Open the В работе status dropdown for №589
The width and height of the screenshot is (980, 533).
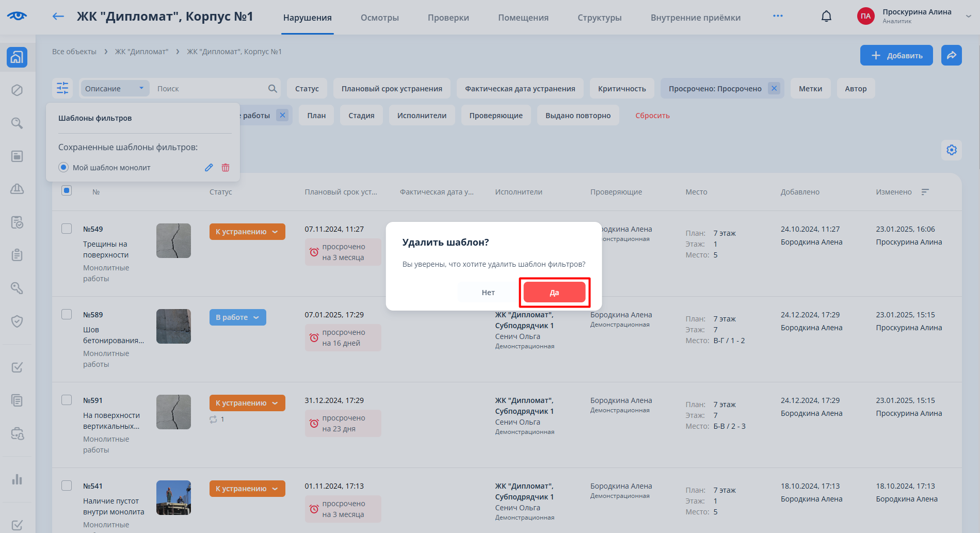point(237,317)
